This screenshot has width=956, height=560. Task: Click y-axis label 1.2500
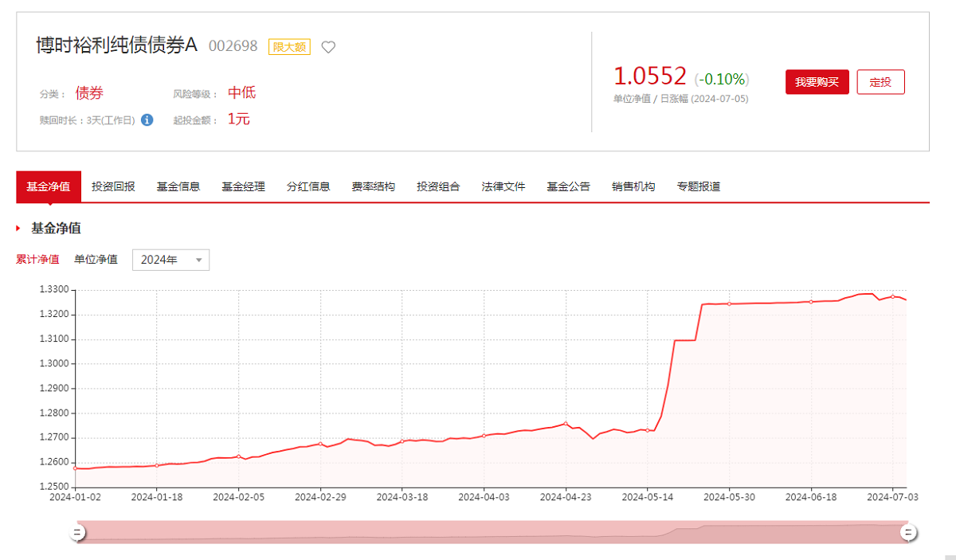tap(54, 487)
